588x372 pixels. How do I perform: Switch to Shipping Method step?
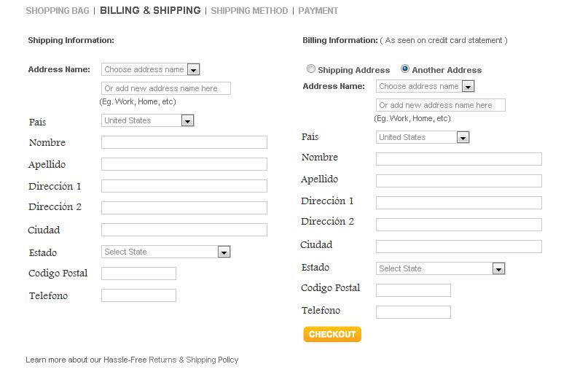click(249, 11)
